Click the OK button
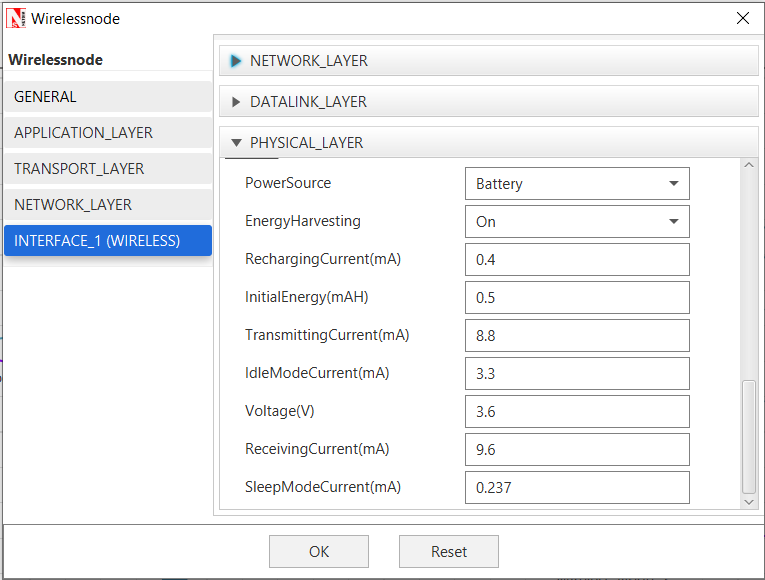The image size is (765, 580). (x=318, y=551)
